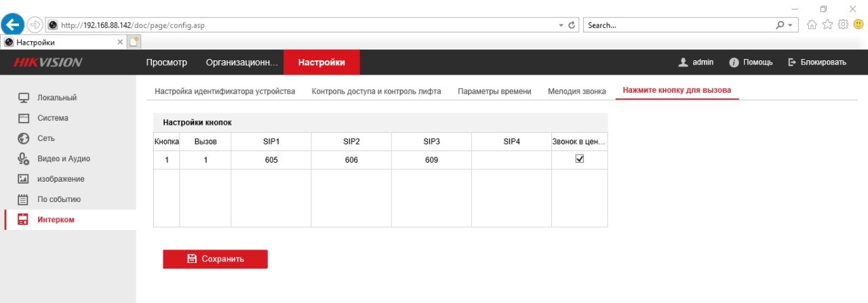
Task: Click the Локальный monitor icon in sidebar
Action: tap(23, 98)
